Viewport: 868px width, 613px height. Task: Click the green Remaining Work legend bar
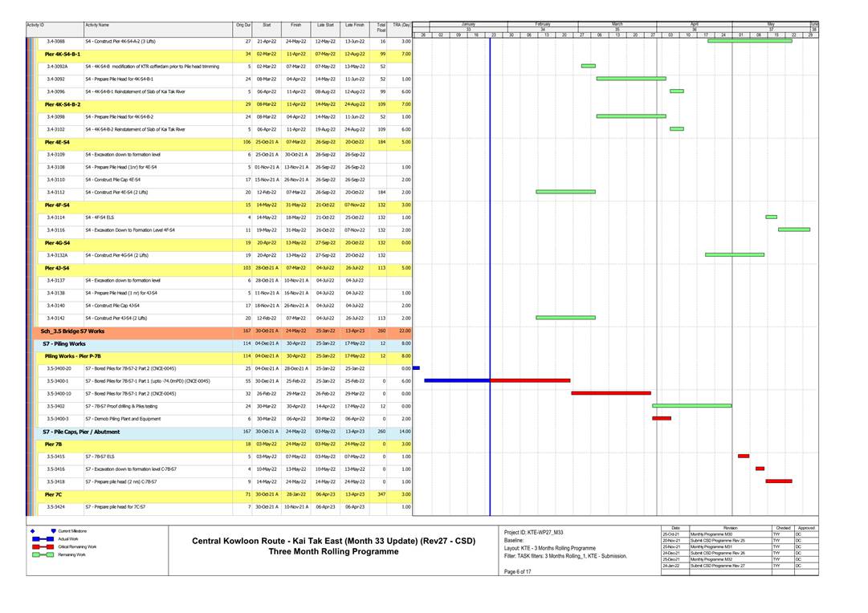pos(40,554)
